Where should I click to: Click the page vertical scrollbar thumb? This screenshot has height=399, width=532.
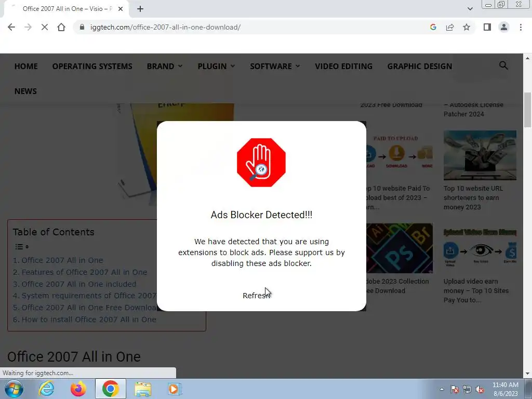(527, 110)
